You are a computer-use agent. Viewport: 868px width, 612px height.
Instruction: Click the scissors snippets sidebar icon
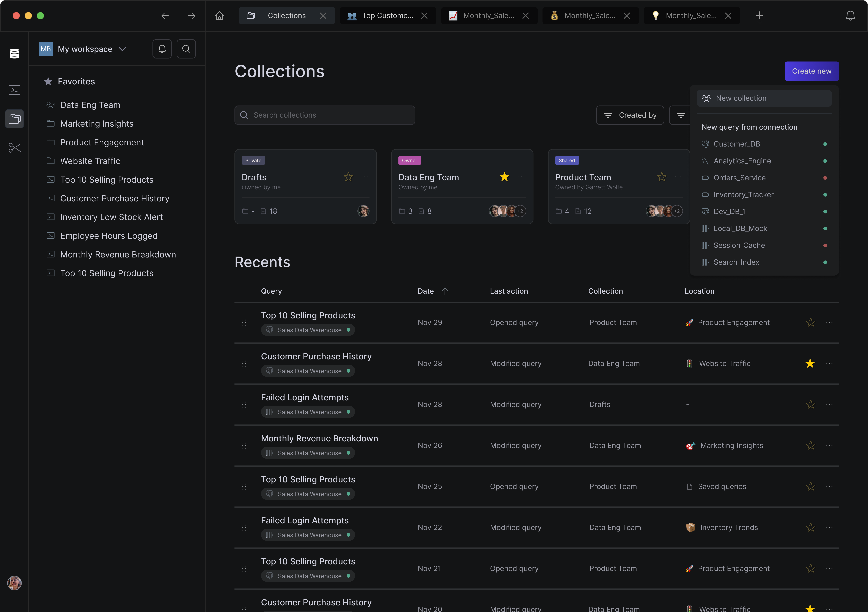click(14, 148)
